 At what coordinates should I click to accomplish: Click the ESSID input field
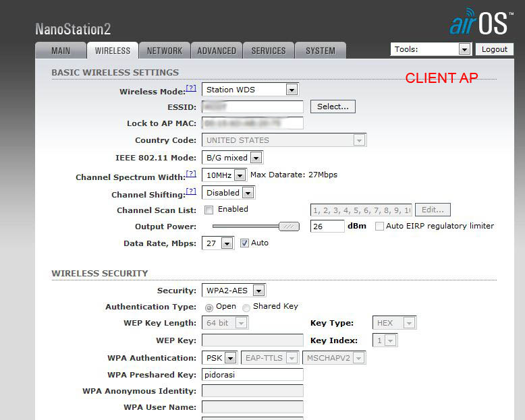coord(252,107)
